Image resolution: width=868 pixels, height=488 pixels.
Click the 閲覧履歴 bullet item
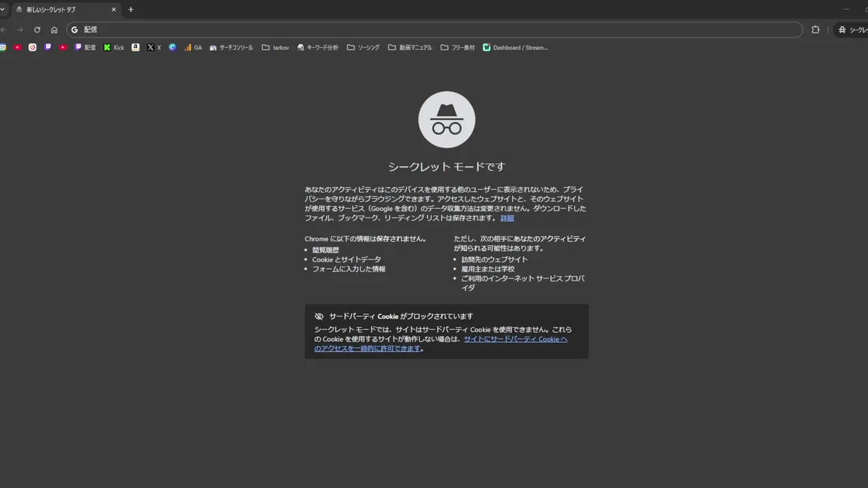pos(325,250)
